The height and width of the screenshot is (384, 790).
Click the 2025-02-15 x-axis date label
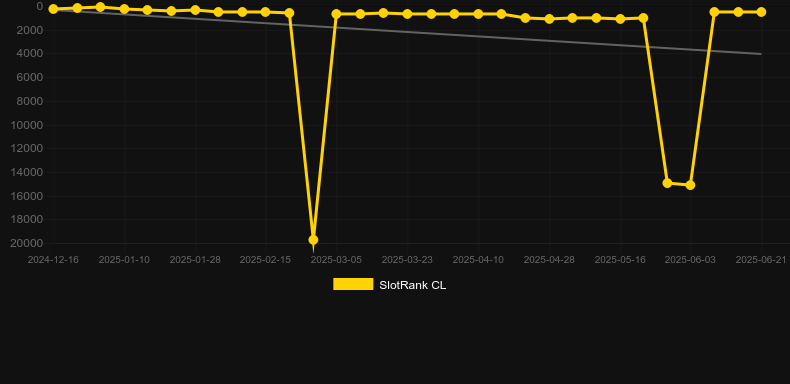click(266, 260)
